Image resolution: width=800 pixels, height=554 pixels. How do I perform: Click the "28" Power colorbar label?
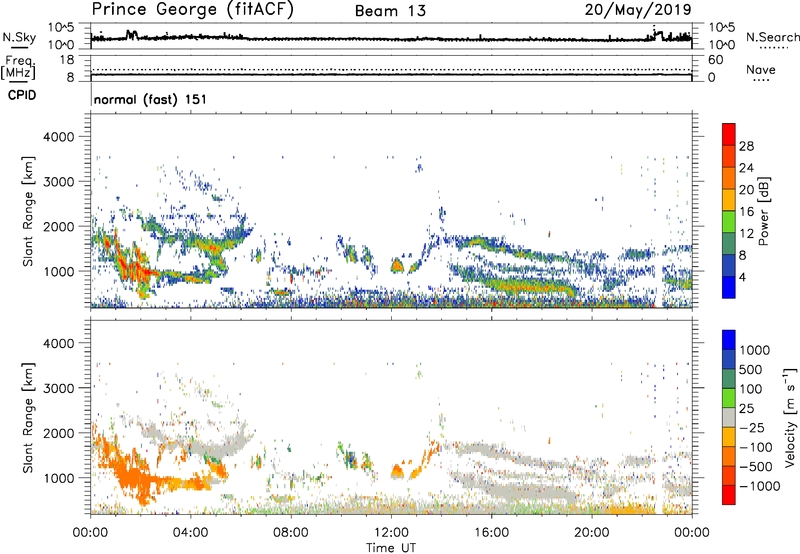click(746, 146)
